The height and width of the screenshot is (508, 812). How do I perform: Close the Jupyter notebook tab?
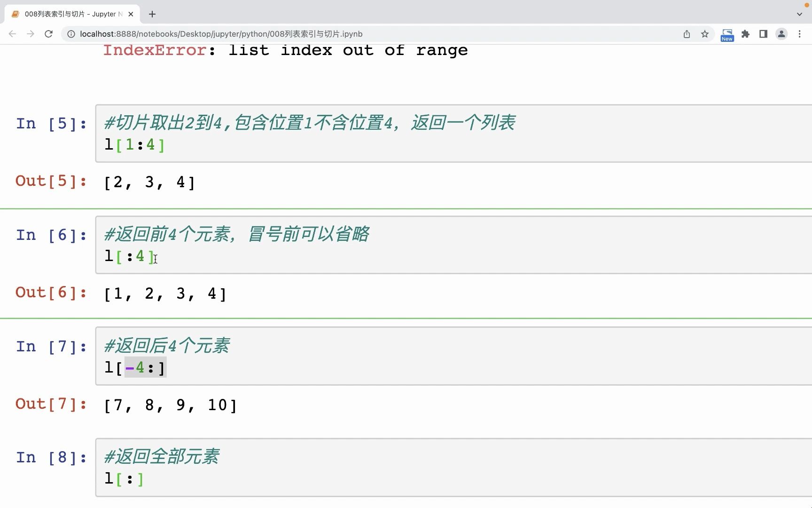(x=131, y=14)
